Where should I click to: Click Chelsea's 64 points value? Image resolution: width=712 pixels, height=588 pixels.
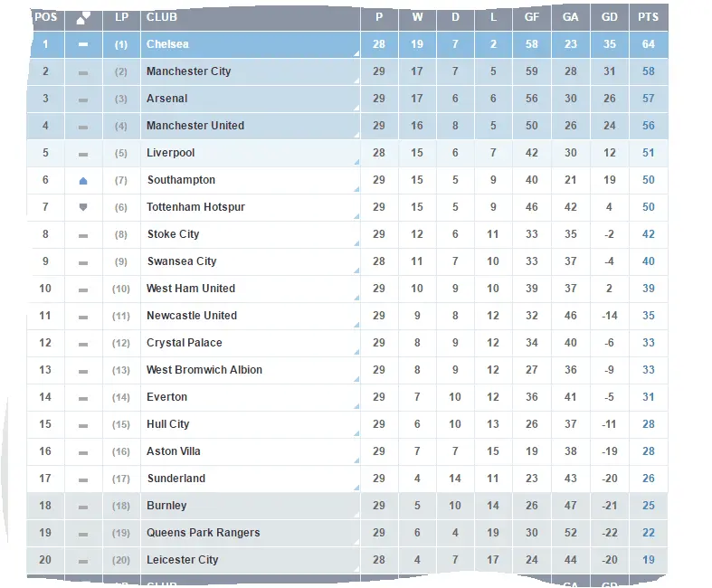[648, 44]
